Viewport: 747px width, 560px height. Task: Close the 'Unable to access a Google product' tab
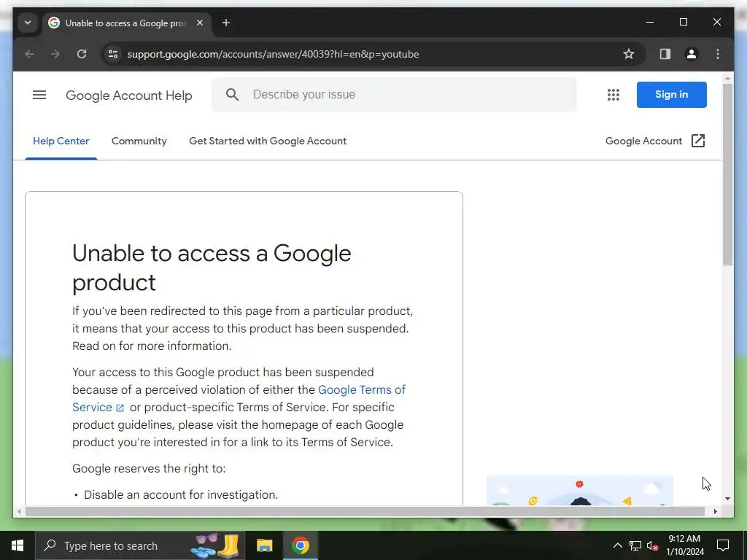coord(200,23)
